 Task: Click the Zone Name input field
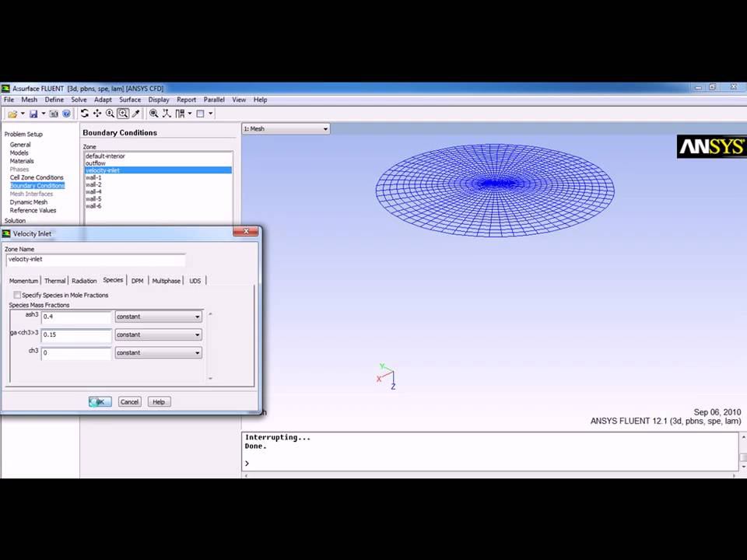pyautogui.click(x=96, y=260)
